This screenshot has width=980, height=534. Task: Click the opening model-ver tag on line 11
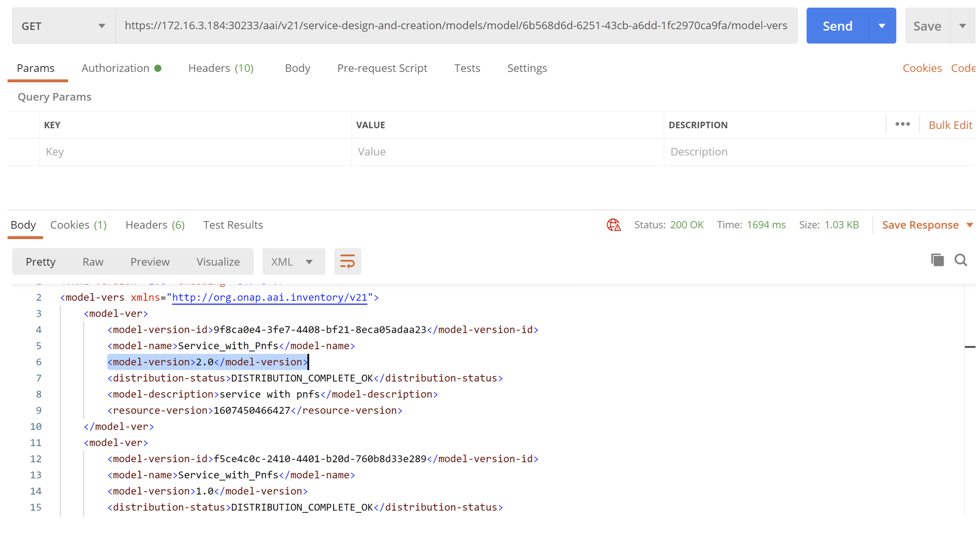pos(116,443)
